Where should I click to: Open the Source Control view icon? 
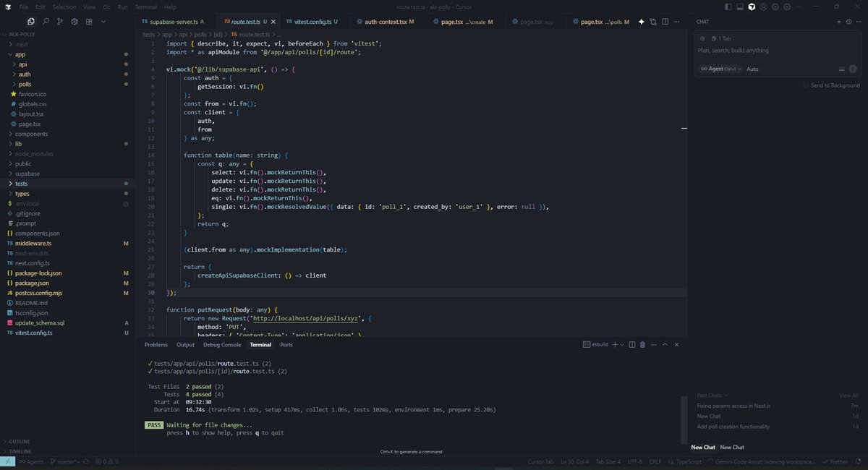[x=60, y=22]
